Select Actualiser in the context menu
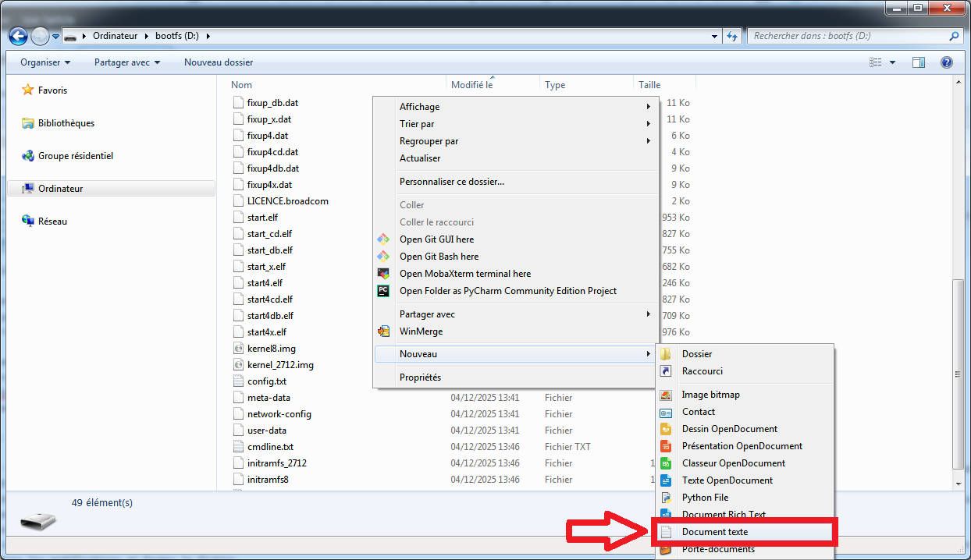971x560 pixels. point(420,158)
